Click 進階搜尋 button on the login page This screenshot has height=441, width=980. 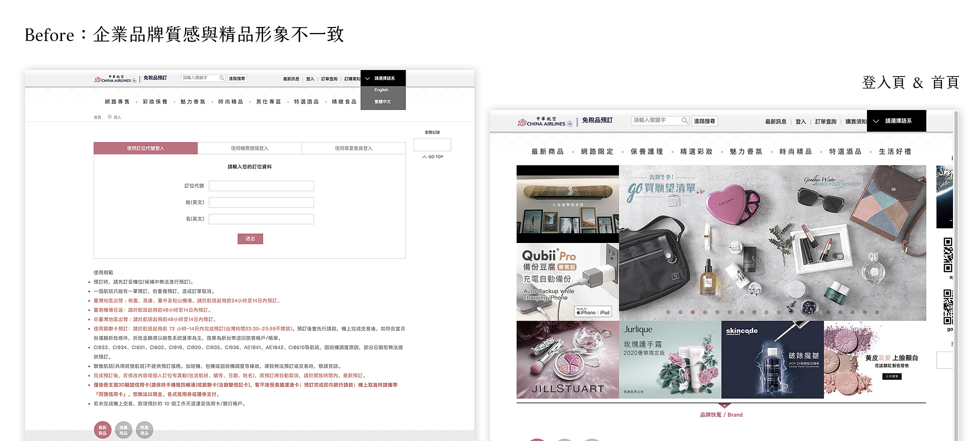tap(237, 78)
